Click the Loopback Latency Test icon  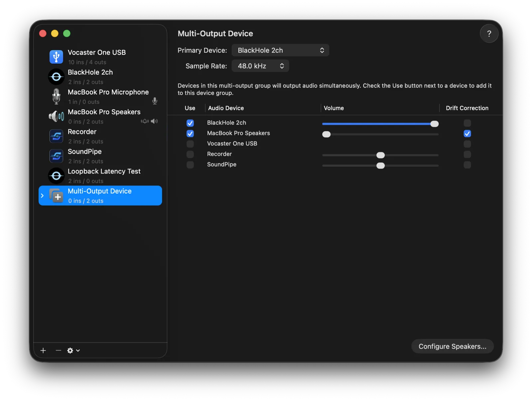[x=56, y=176]
